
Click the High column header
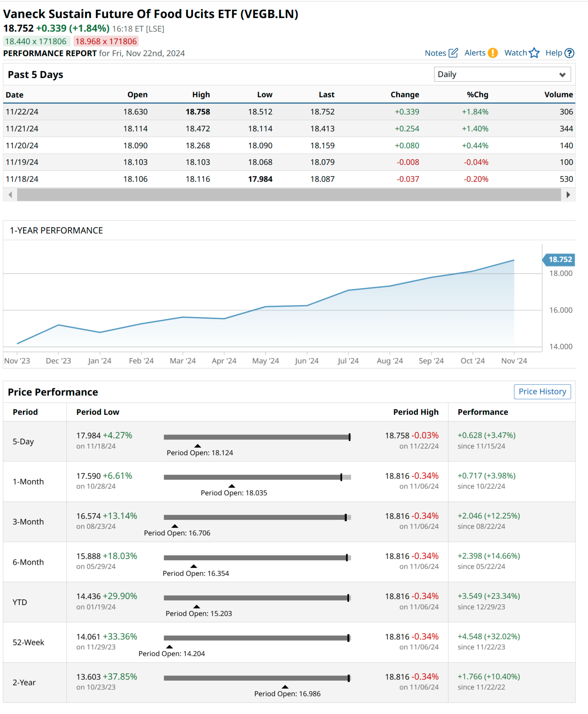point(201,94)
